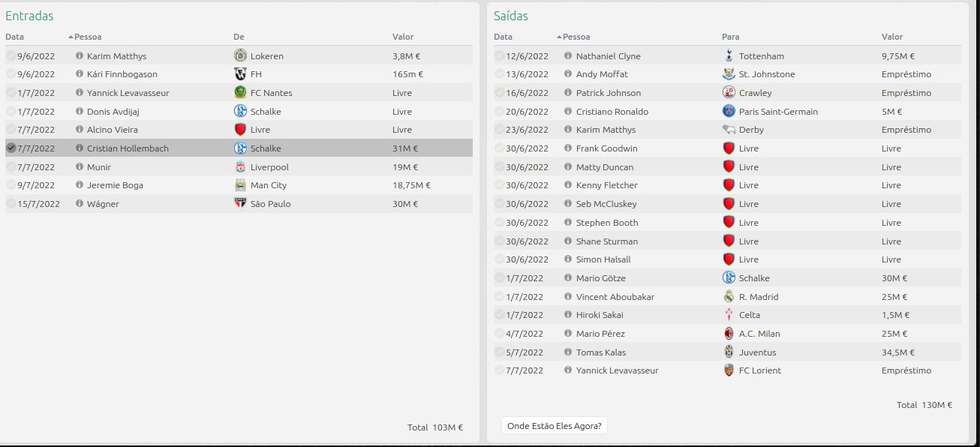Image resolution: width=980 pixels, height=447 pixels.
Task: Sort Entradas table by Valor column
Action: [403, 37]
